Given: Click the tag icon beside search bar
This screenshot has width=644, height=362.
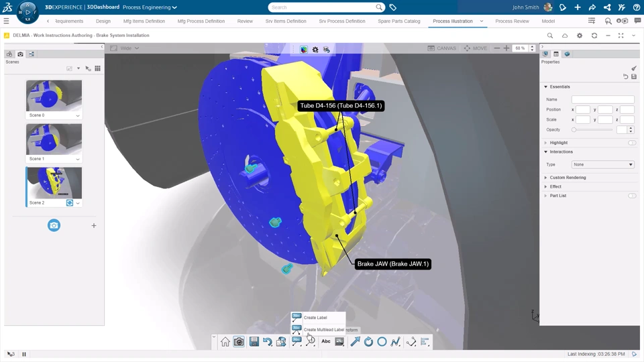Looking at the screenshot, I should point(393,7).
